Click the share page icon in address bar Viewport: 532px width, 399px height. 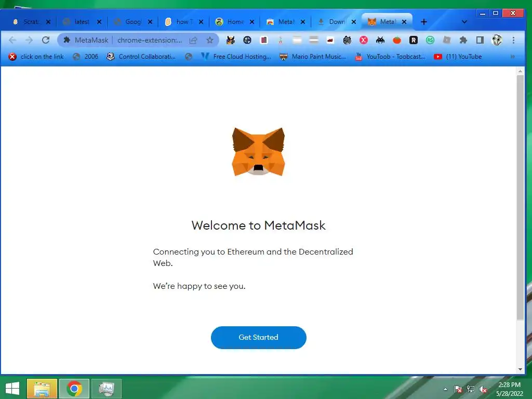point(193,40)
